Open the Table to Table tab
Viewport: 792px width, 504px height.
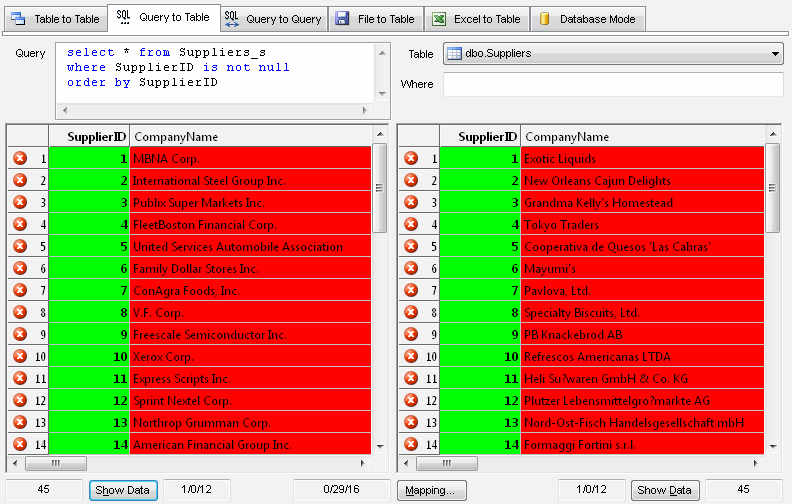click(x=56, y=19)
